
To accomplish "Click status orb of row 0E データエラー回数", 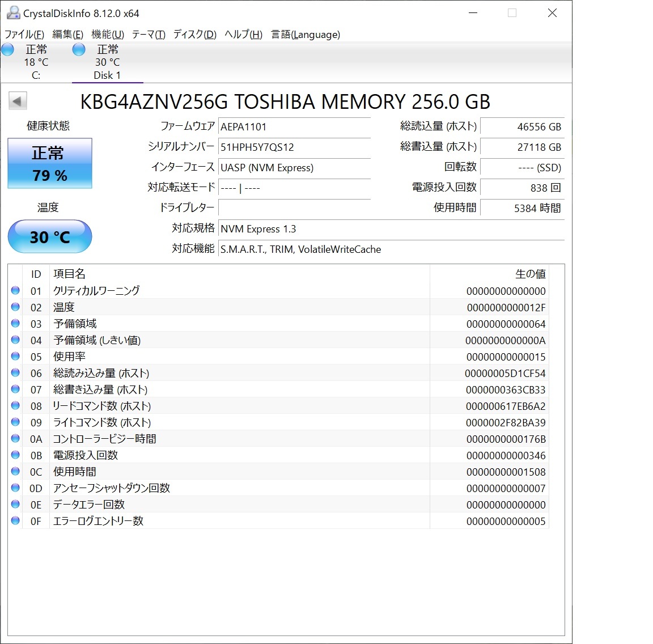I will [15, 504].
